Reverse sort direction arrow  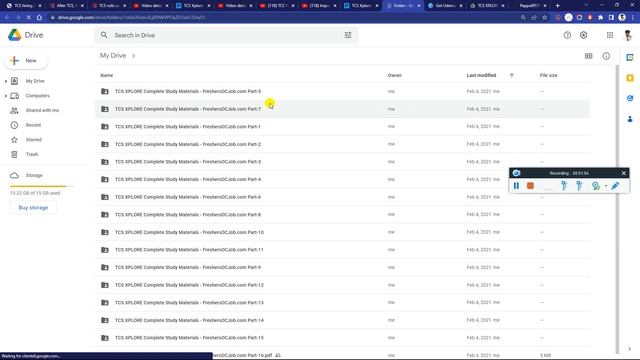click(x=511, y=75)
